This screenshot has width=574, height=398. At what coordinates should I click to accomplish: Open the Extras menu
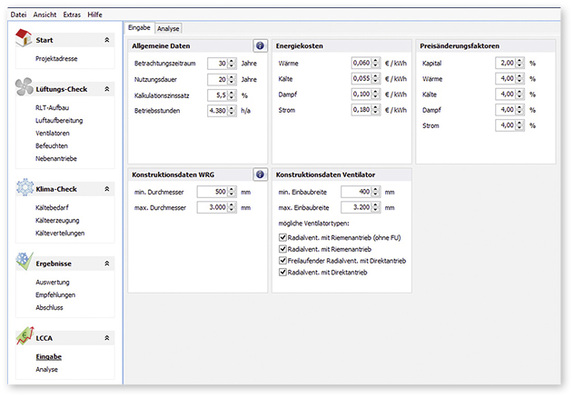(x=72, y=15)
